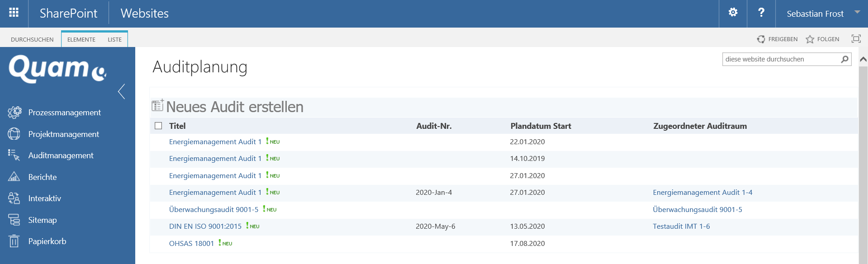Open the Testaudit IMT 1-6 link
Viewport: 868px width, 264px height.
681,226
